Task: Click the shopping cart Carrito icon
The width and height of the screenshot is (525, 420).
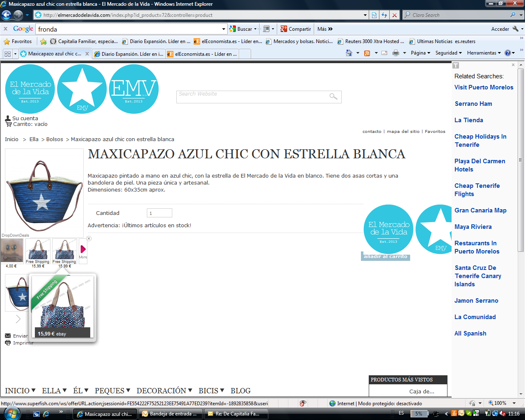Action: pyautogui.click(x=8, y=124)
